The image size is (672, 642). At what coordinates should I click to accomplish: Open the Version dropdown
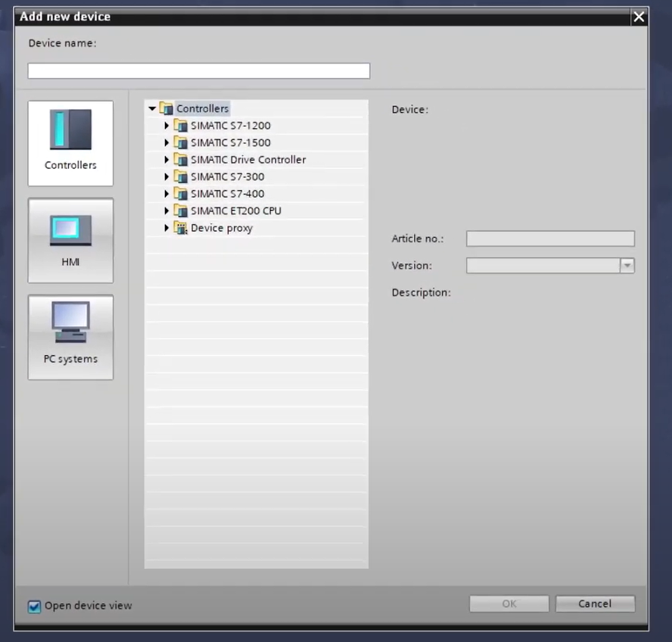(627, 266)
